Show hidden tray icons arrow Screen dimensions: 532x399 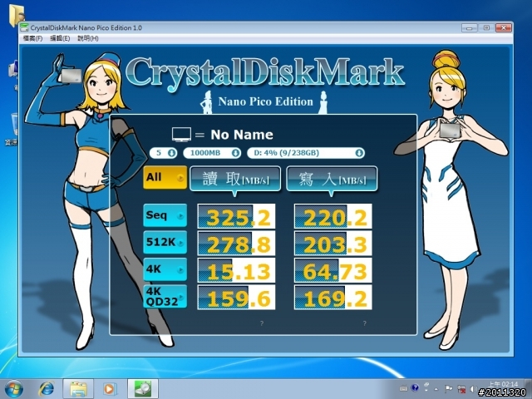(436, 389)
